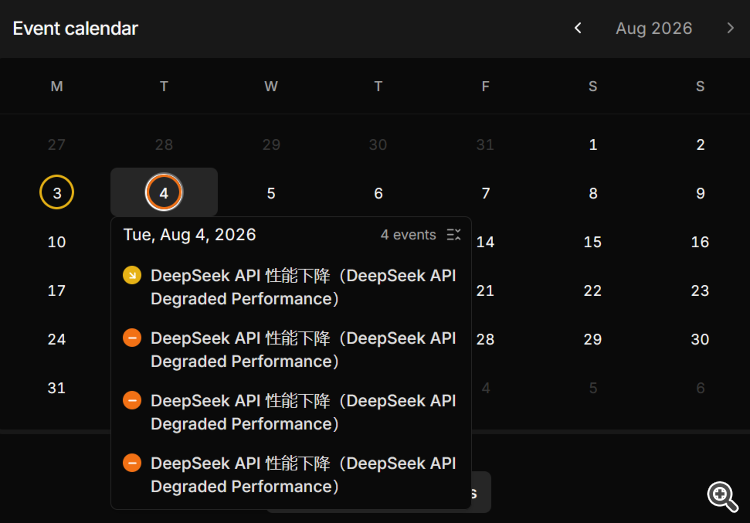
Task: Click the magnifier zoom icon
Action: 723,497
